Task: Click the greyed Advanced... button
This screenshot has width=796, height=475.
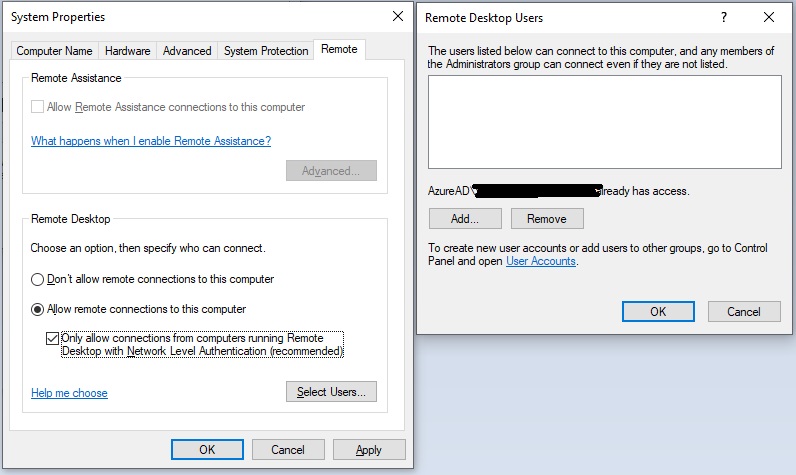Action: click(x=331, y=171)
